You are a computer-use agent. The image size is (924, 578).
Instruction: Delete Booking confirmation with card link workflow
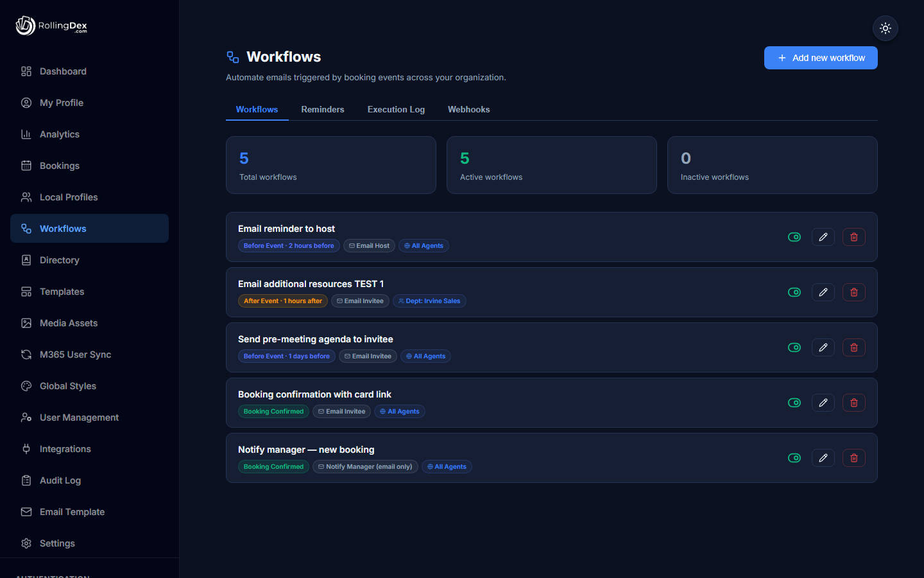pos(854,403)
